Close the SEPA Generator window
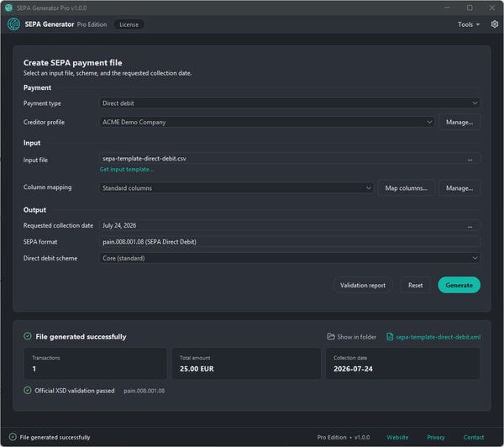This screenshot has width=504, height=447. point(492,8)
